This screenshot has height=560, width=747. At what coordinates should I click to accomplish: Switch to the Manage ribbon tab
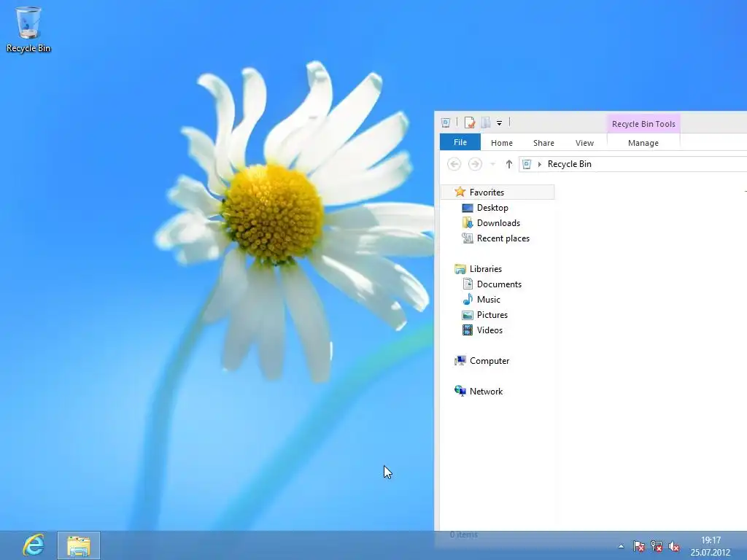coord(643,143)
